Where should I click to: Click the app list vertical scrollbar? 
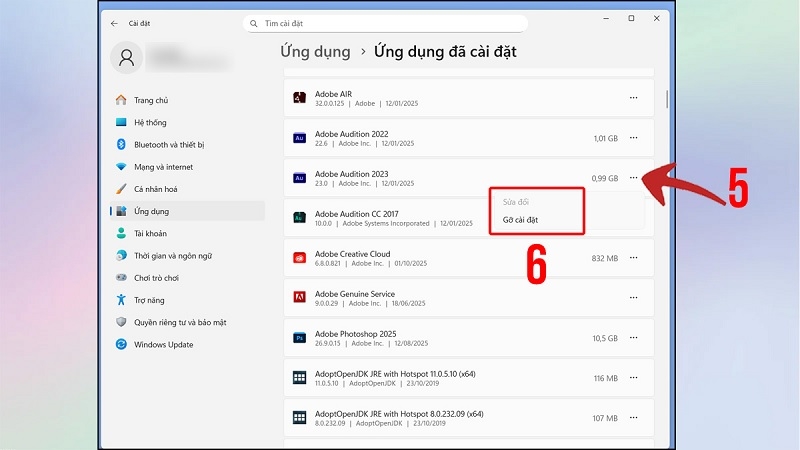tap(666, 99)
